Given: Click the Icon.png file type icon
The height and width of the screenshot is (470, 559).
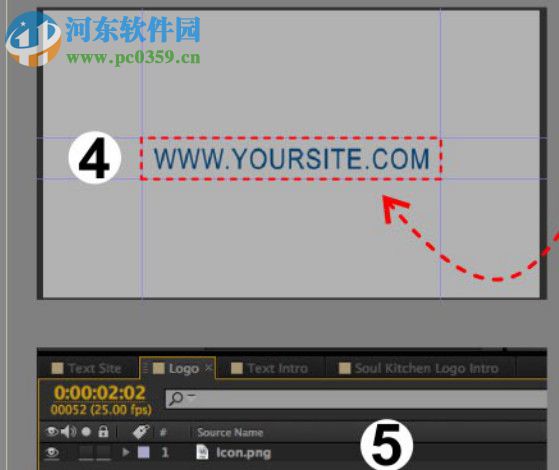Looking at the screenshot, I should coord(202,452).
